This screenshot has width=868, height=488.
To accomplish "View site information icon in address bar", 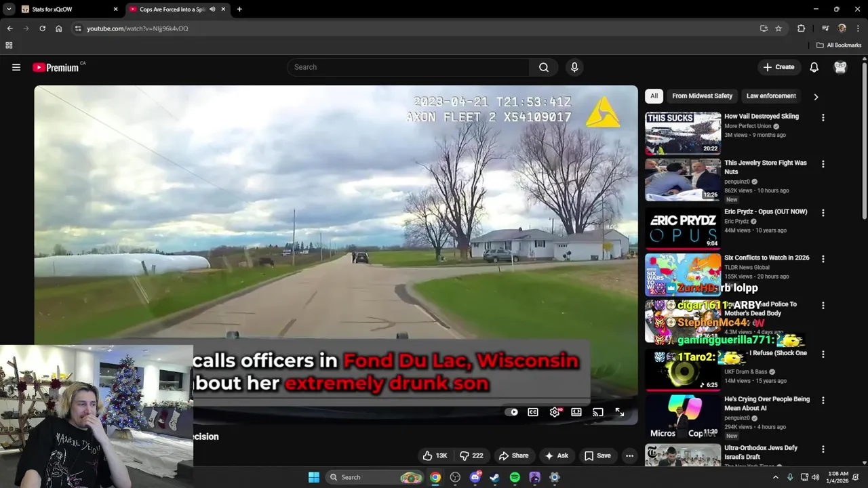I will [x=78, y=28].
